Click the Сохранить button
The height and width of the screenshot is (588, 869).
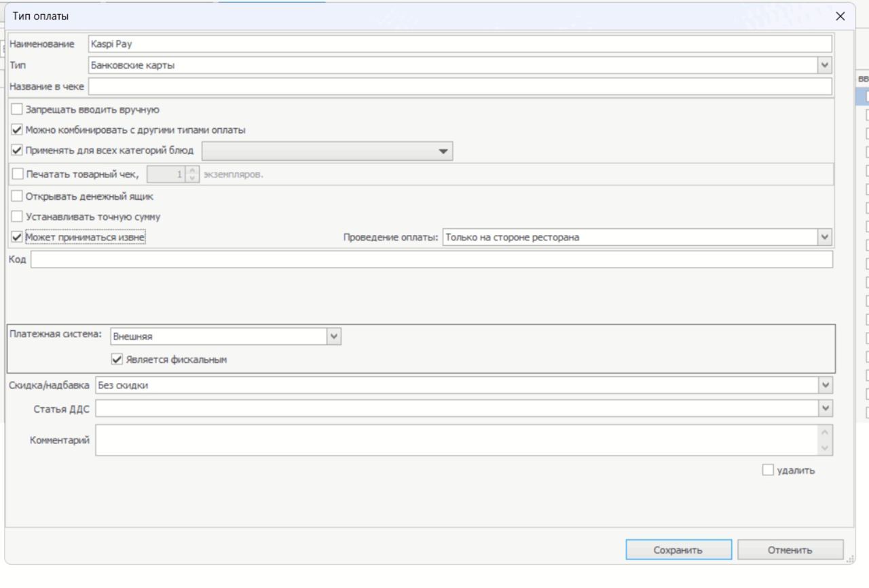[678, 550]
